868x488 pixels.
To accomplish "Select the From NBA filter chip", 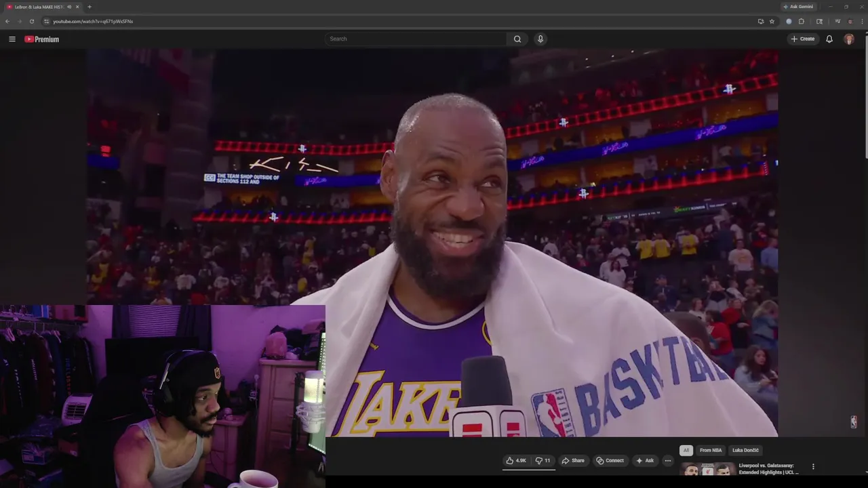I will click(711, 450).
